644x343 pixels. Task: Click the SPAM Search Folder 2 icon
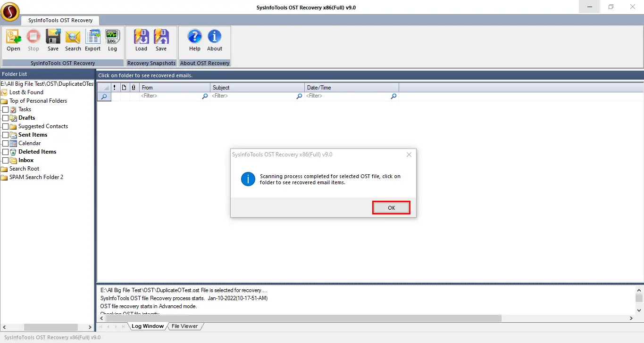click(4, 177)
